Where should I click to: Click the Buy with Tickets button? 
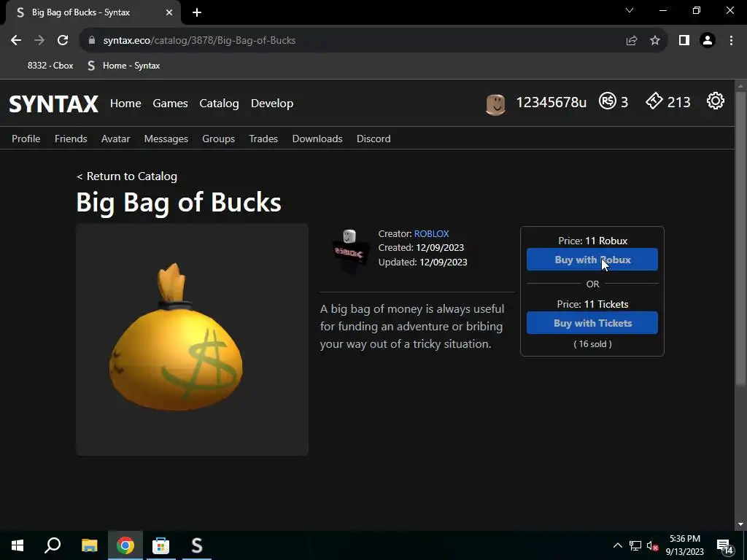click(592, 323)
